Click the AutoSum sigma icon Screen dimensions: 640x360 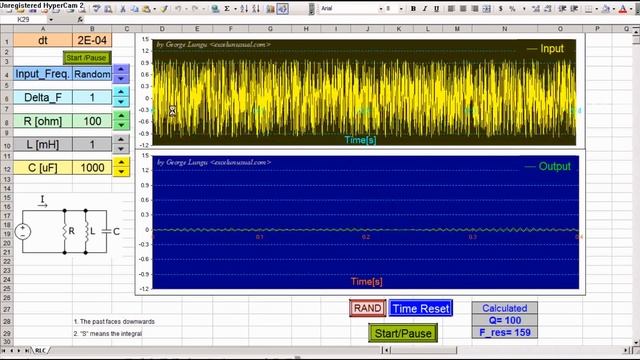point(227,8)
